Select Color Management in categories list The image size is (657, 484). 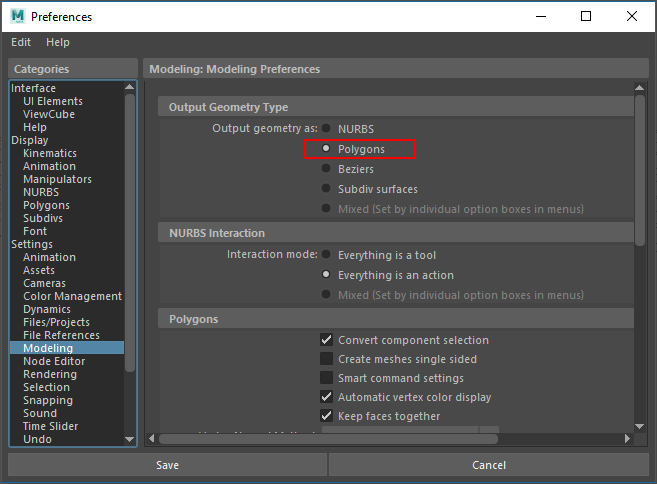72,296
